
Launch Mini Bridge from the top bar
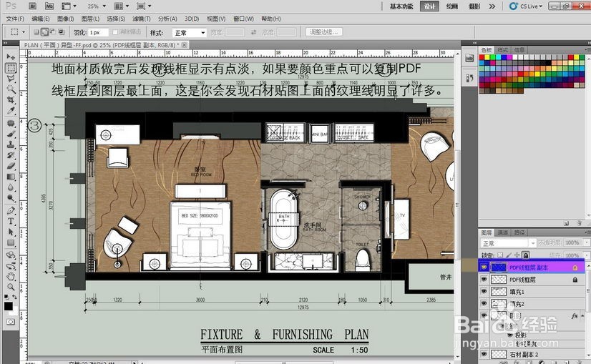click(49, 6)
